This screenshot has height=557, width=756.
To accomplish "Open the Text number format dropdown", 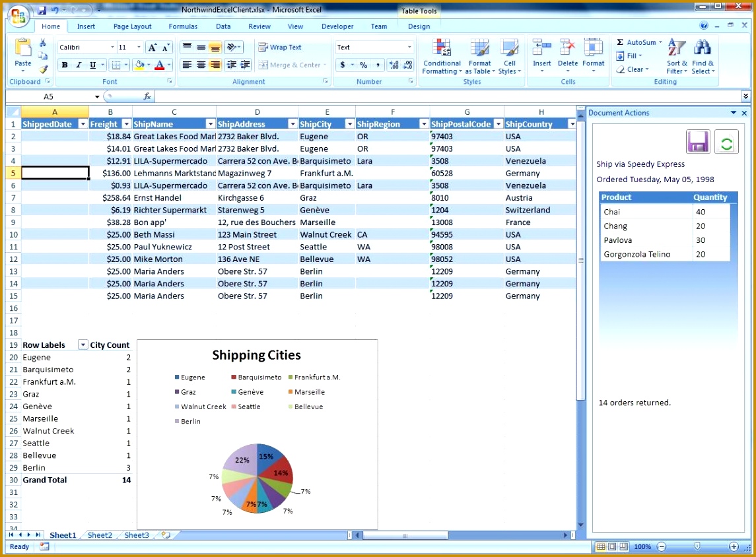I will tap(409, 48).
